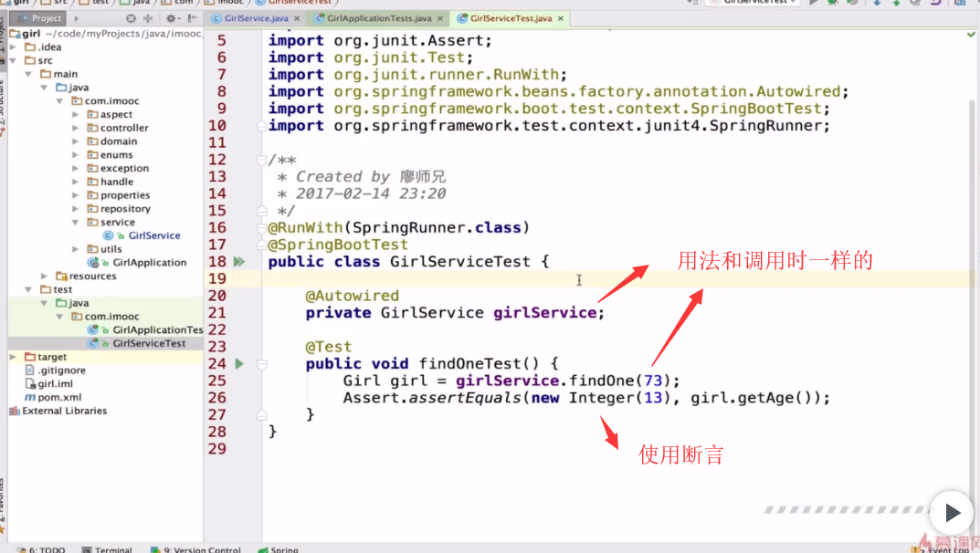This screenshot has width=980, height=553.
Task: Click line number 26 in gutter
Action: tap(217, 398)
